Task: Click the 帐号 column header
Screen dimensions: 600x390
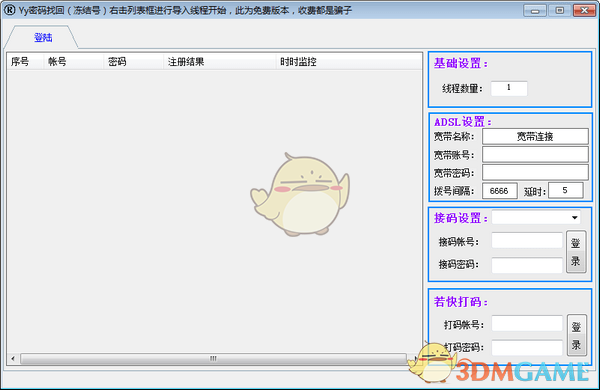Action: 74,62
